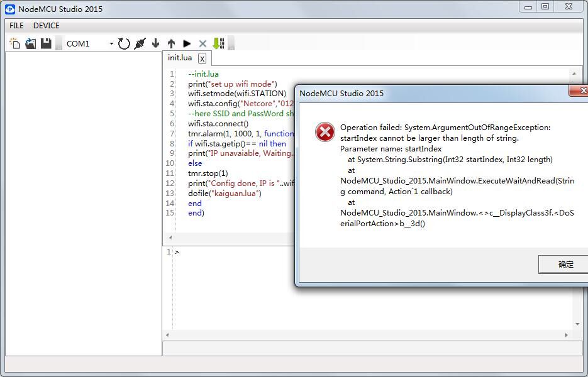Click the plug connect device icon

pyautogui.click(x=140, y=43)
